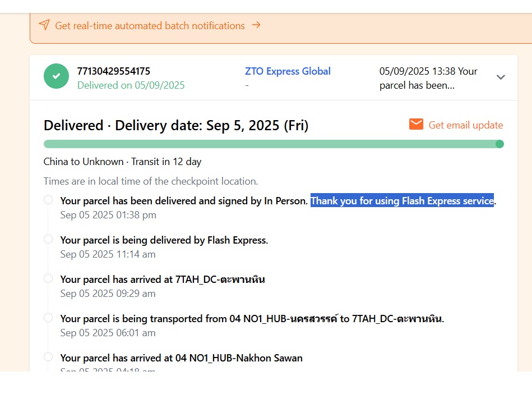Click timeline marker for transported from 04 NO1_HUB
Image resolution: width=532 pixels, height=403 pixels.
tap(48, 318)
